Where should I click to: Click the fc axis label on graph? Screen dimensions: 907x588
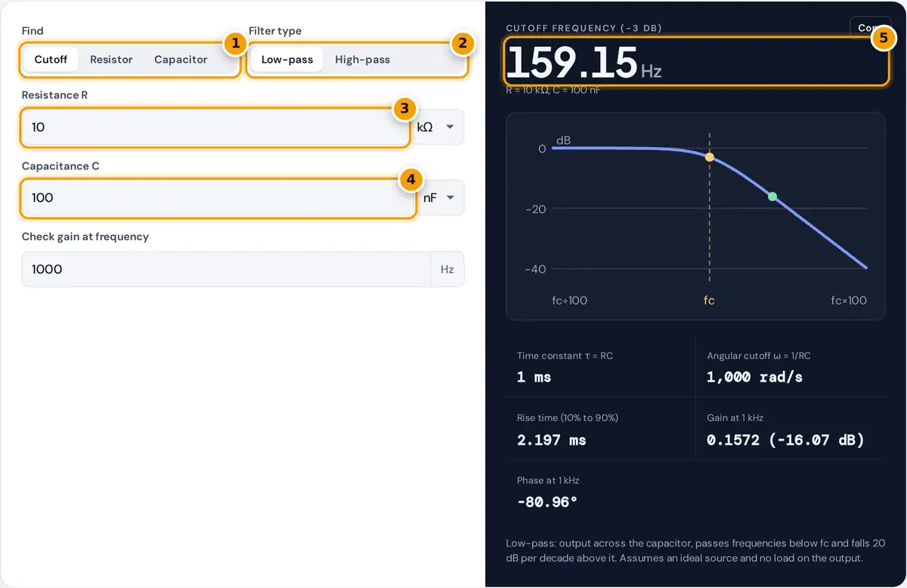pos(709,300)
